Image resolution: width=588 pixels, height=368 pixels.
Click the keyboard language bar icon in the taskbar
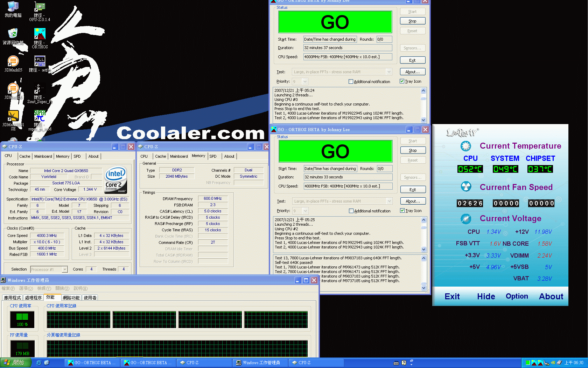point(396,363)
